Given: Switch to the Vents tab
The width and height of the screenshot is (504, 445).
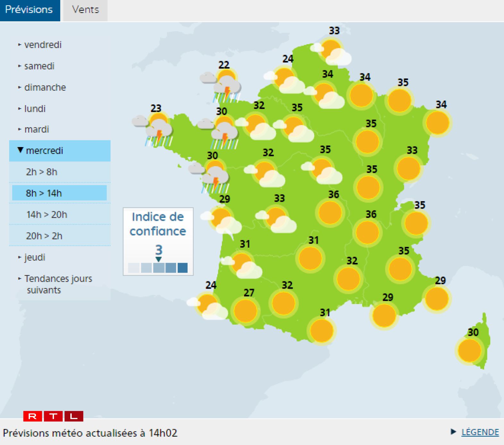Looking at the screenshot, I should (85, 10).
